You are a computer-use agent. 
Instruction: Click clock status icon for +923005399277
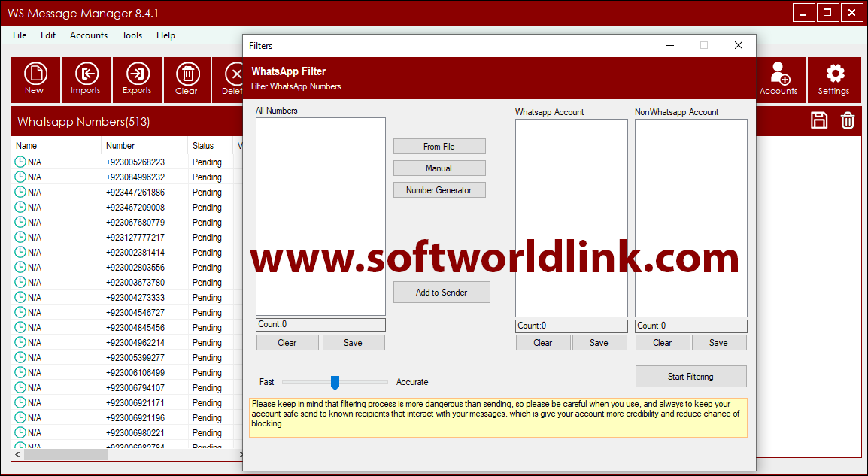pos(20,357)
